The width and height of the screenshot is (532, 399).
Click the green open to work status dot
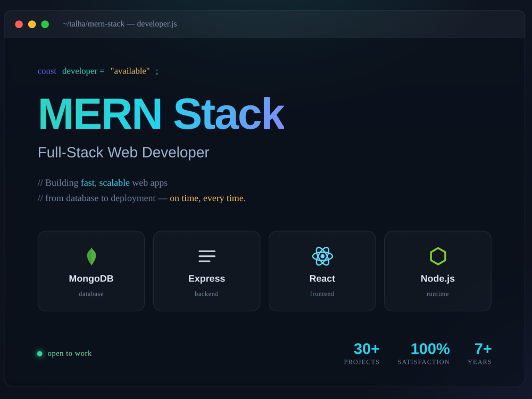[40, 354]
